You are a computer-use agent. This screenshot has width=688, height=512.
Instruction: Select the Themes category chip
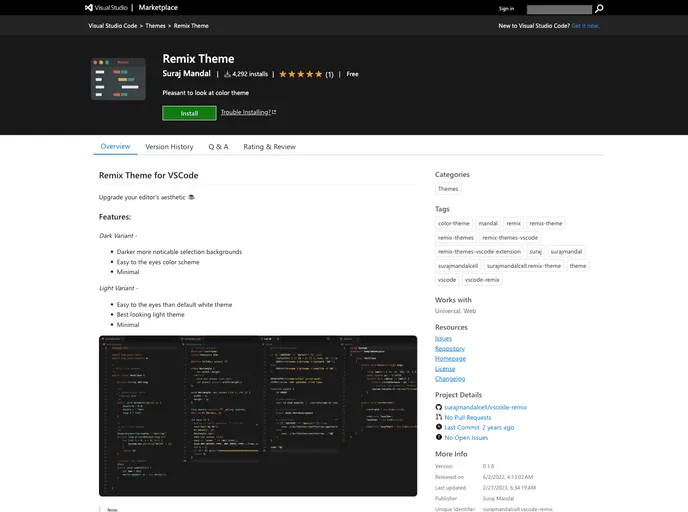tap(448, 189)
